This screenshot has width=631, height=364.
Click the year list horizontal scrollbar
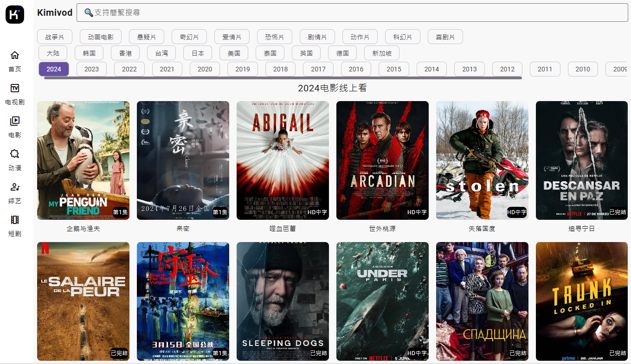pyautogui.click(x=283, y=78)
